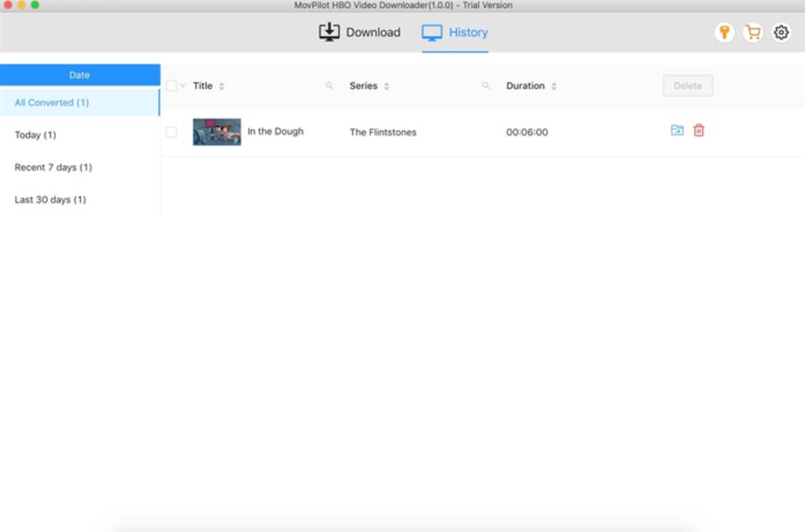This screenshot has width=805, height=532.
Task: Click the Title column search icon
Action: [330, 86]
